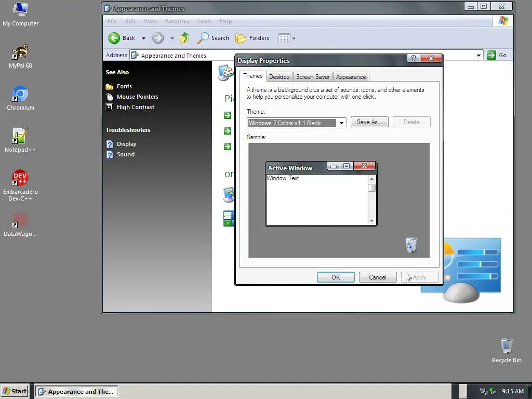This screenshot has height=399, width=532.
Task: Open the Views toolbar button
Action: [x=284, y=38]
